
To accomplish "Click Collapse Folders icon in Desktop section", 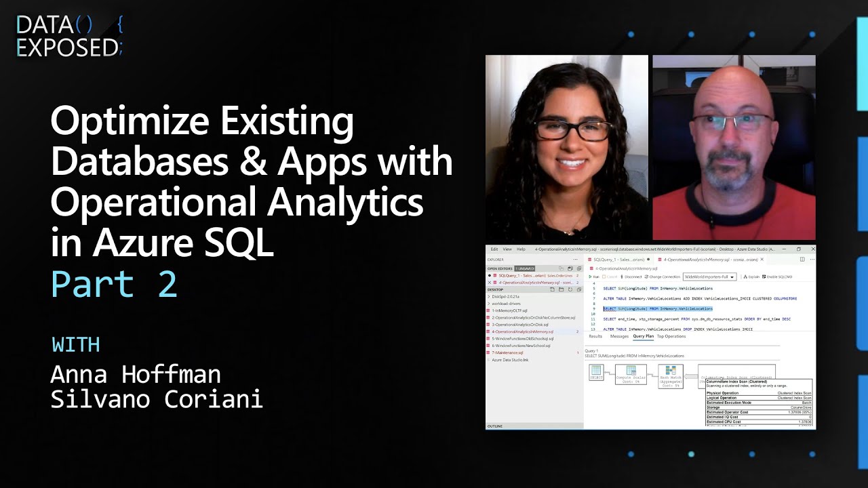I will [x=579, y=289].
